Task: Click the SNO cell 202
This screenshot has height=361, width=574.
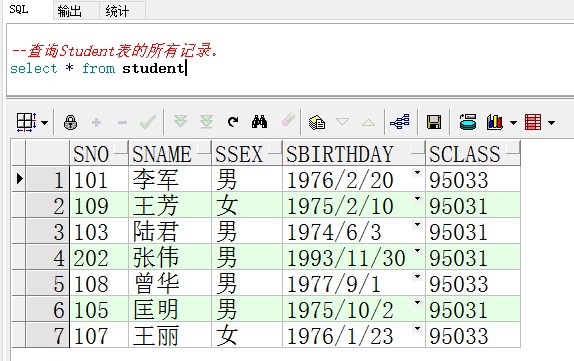Action: [99, 257]
